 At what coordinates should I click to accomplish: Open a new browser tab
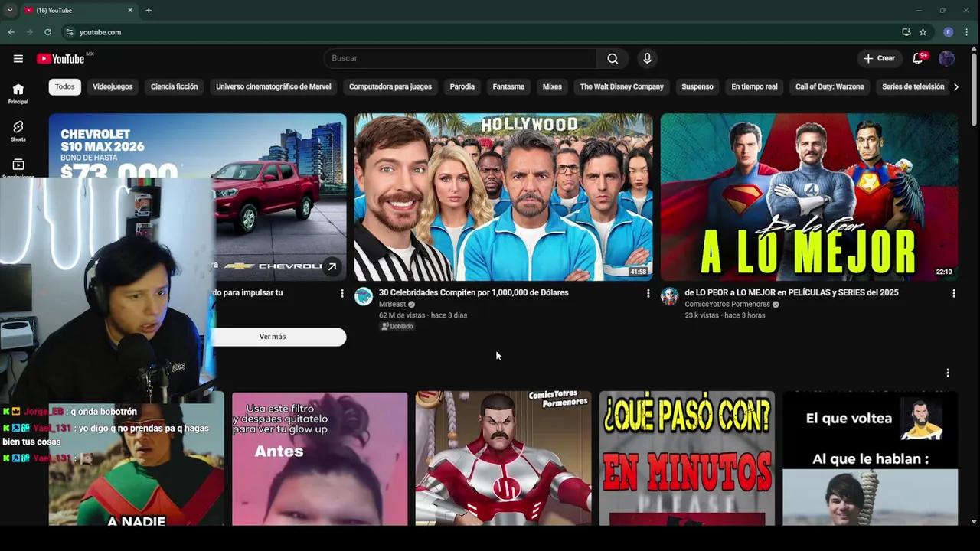click(149, 10)
